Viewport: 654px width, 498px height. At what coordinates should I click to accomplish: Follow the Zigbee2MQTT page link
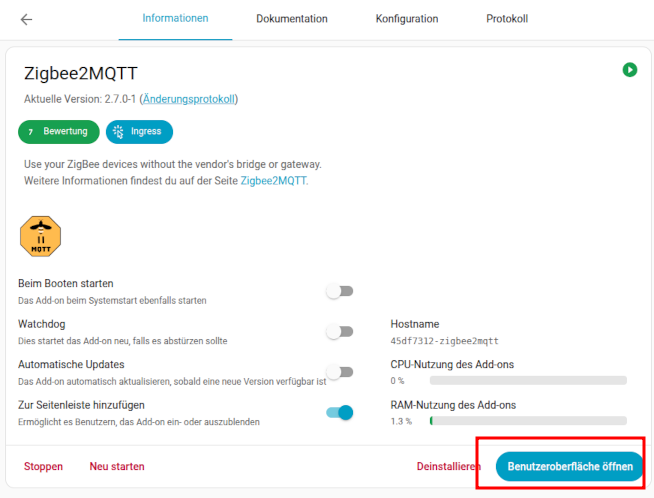[x=274, y=181]
